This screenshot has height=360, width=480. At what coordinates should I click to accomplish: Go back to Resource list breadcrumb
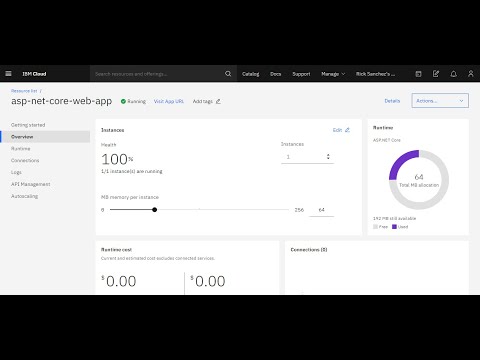tap(24, 91)
